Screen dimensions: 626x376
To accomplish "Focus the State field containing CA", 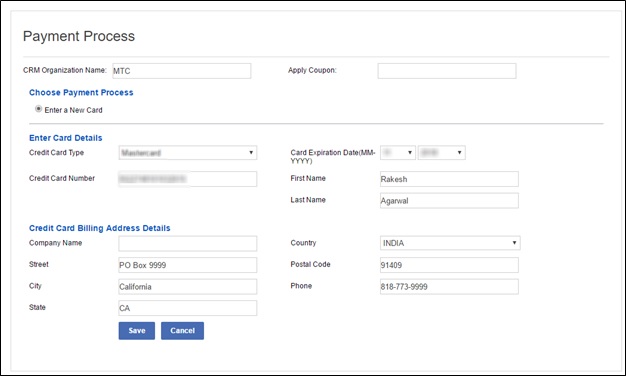I will 188,308.
